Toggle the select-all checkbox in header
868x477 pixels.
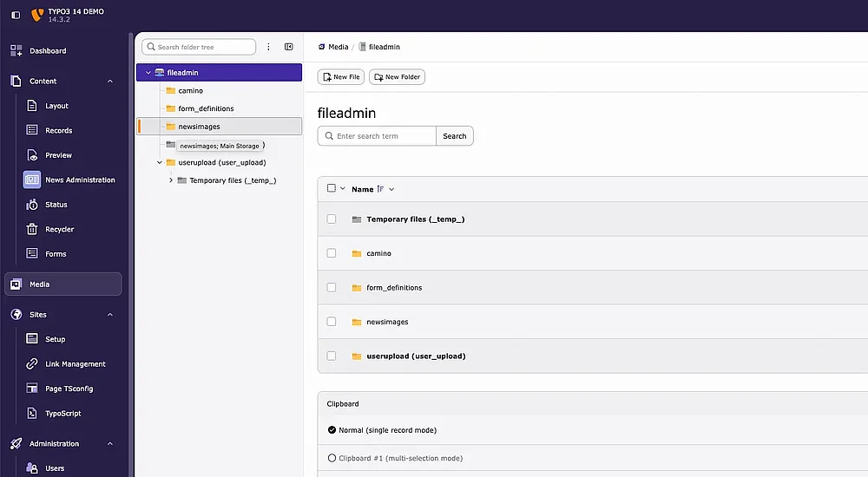tap(331, 188)
